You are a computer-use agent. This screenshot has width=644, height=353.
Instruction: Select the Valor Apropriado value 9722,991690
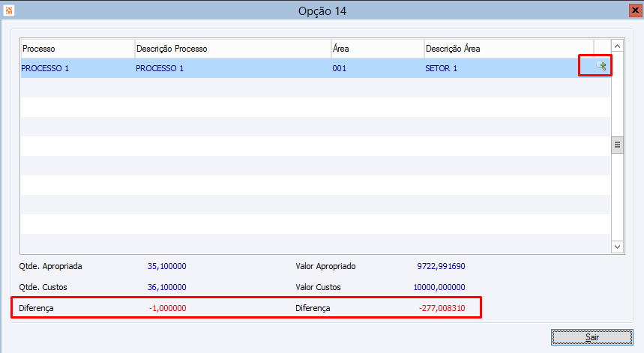click(441, 266)
